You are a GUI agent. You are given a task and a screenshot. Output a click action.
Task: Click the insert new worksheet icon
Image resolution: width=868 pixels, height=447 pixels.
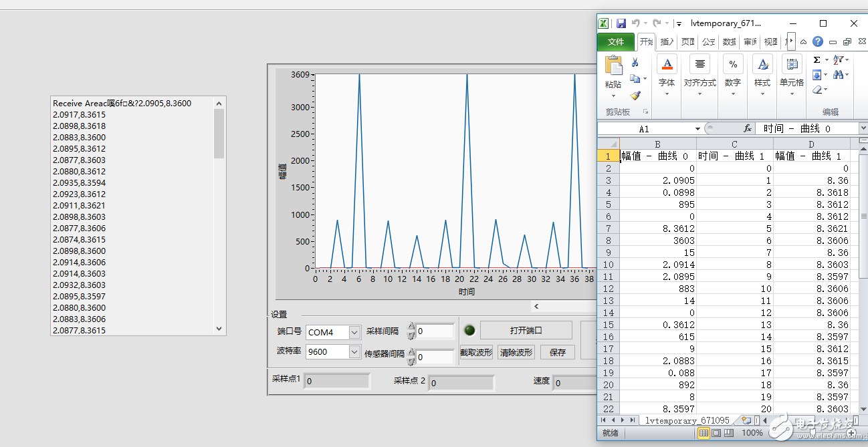pyautogui.click(x=746, y=420)
